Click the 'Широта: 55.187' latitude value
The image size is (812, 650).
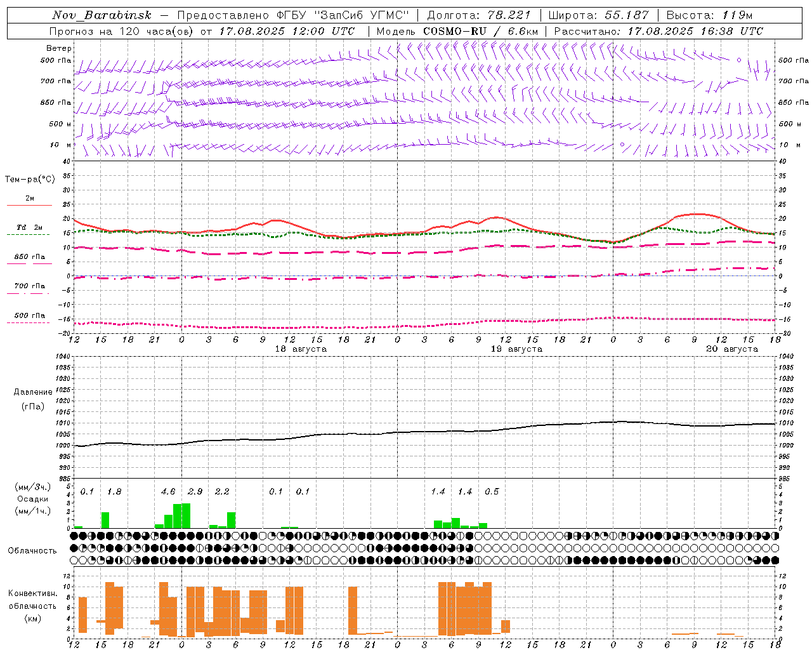(599, 15)
